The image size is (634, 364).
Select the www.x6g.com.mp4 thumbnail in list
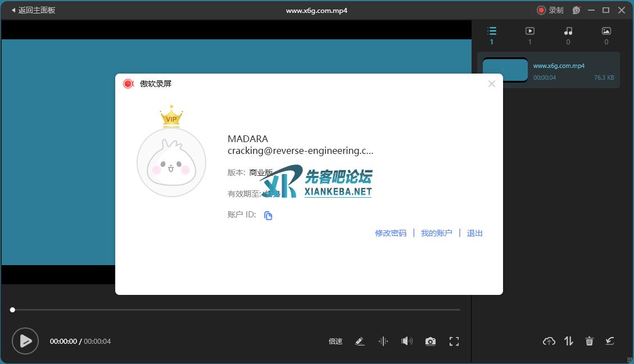[x=505, y=71]
